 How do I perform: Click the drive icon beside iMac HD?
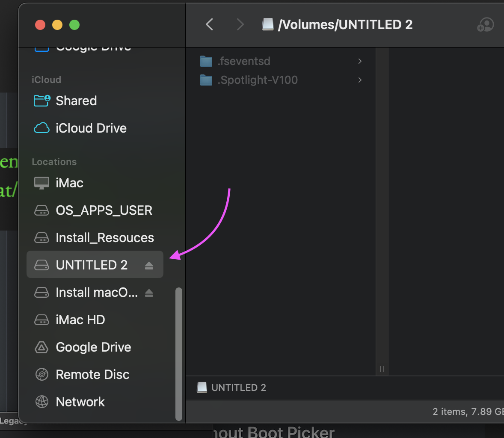point(42,320)
